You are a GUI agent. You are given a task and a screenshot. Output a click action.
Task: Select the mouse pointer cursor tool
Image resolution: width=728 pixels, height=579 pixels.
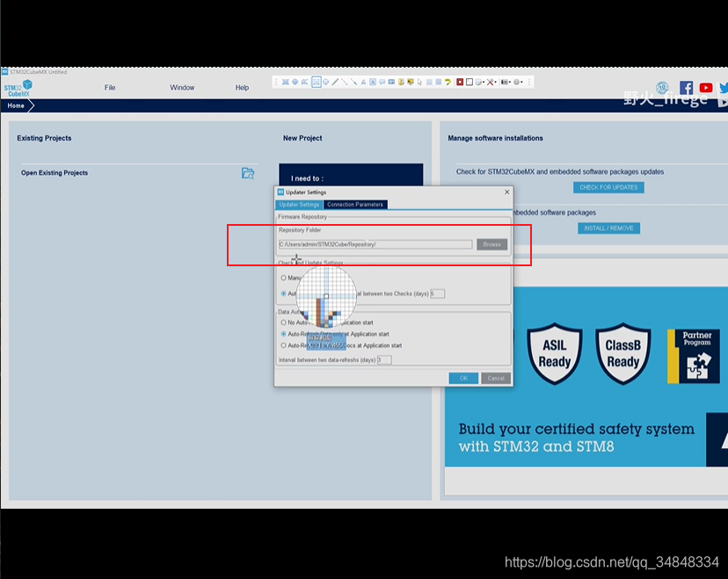419,82
